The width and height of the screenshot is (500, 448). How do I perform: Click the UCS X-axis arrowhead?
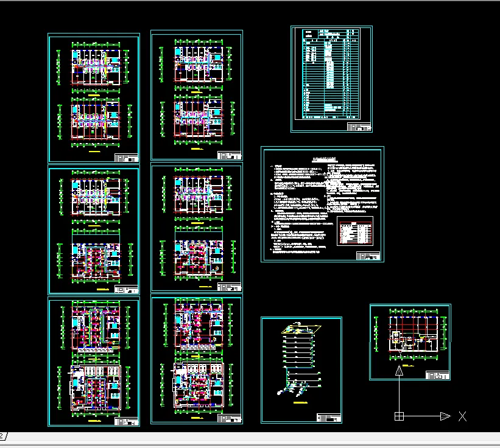[445, 416]
